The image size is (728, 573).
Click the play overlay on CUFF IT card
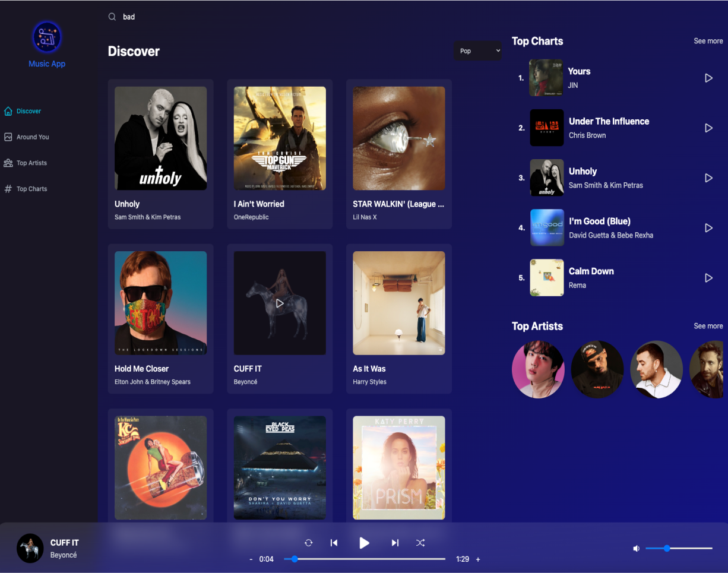280,303
